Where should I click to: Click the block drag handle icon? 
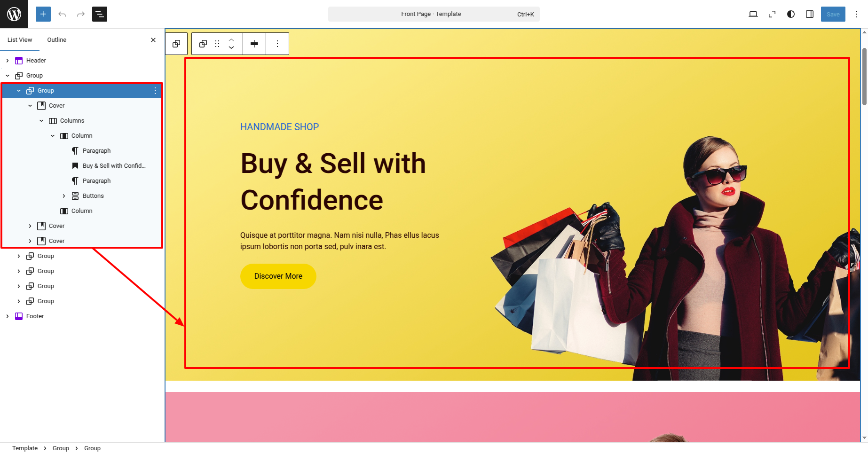[217, 44]
